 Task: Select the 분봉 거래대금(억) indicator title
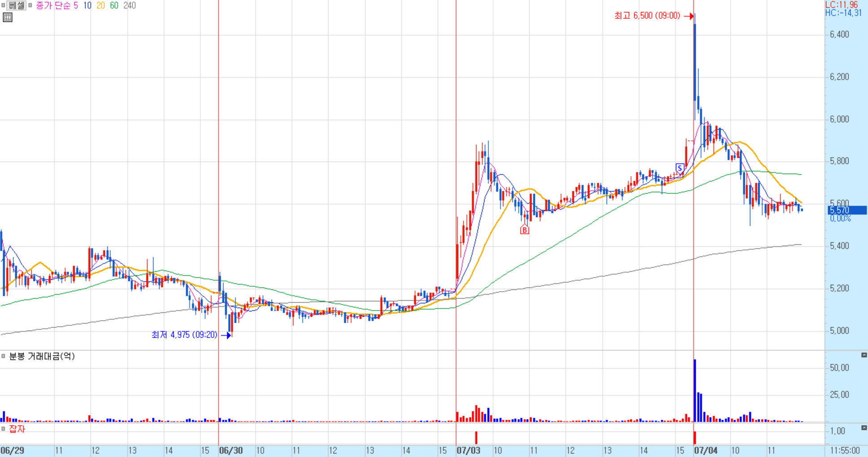[x=42, y=356]
